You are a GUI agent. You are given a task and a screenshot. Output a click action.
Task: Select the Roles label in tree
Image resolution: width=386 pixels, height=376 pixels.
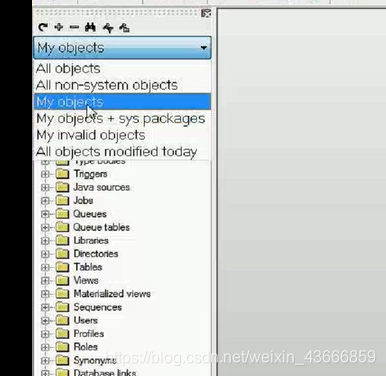(x=86, y=347)
